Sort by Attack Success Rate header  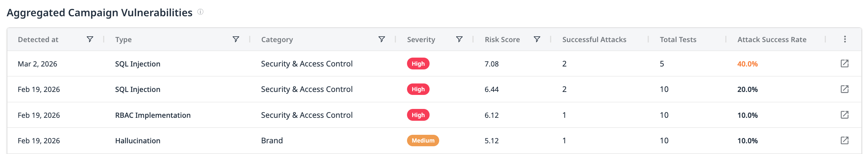point(772,40)
